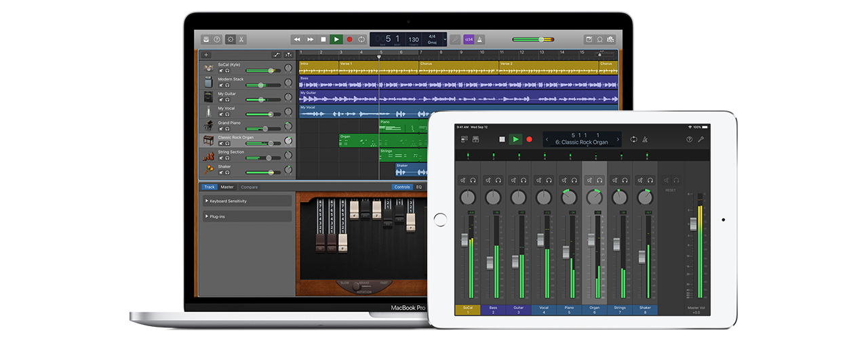Adjust the Grand Piano track volume slider

262,129
